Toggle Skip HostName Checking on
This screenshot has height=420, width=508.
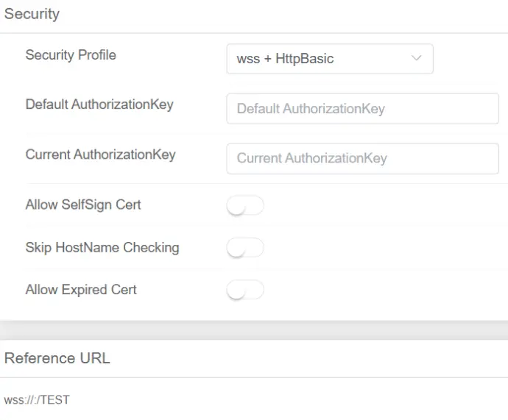245,248
